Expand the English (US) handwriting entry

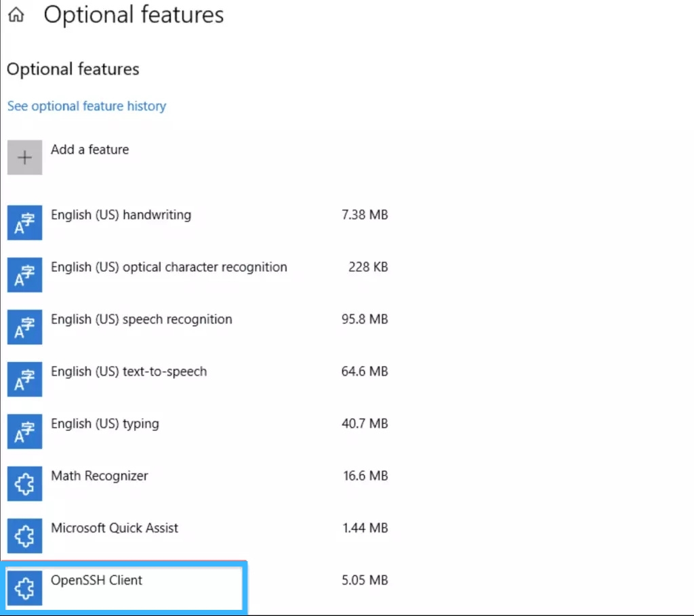pos(121,215)
